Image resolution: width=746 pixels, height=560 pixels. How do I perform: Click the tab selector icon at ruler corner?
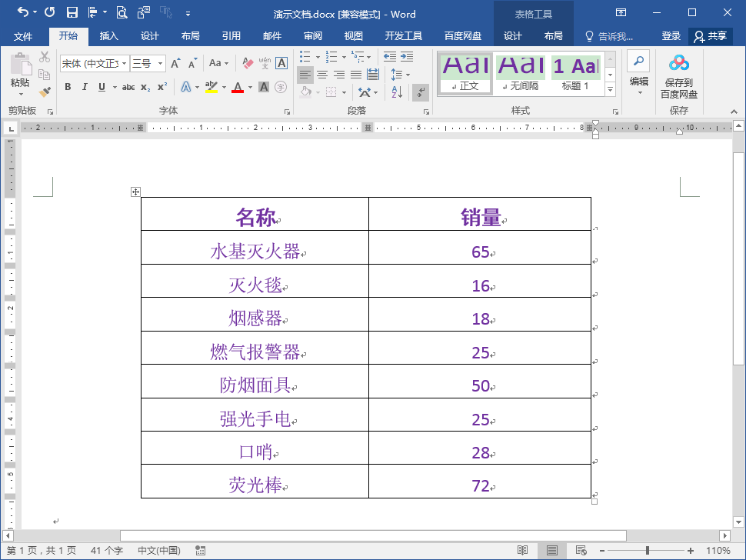tap(11, 128)
